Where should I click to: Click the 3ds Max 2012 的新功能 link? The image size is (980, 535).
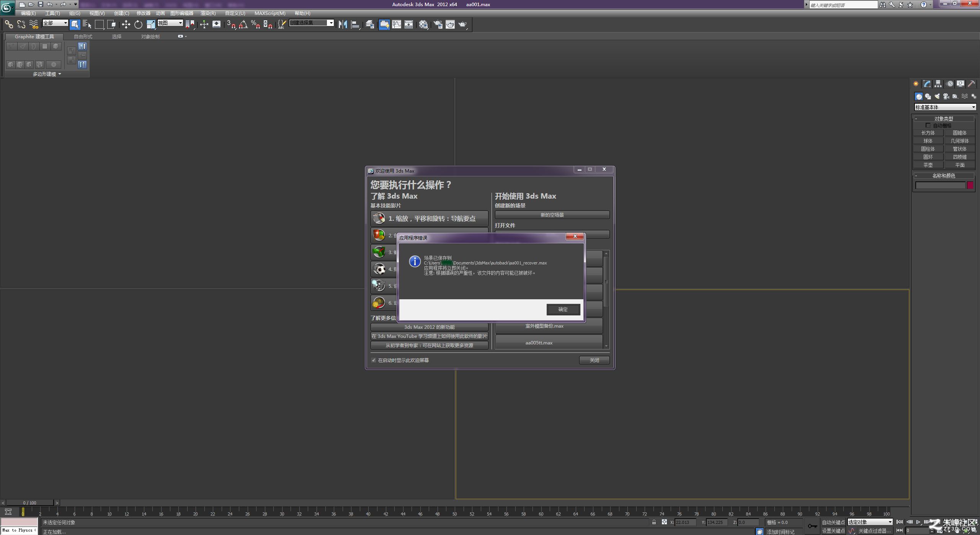pyautogui.click(x=429, y=327)
